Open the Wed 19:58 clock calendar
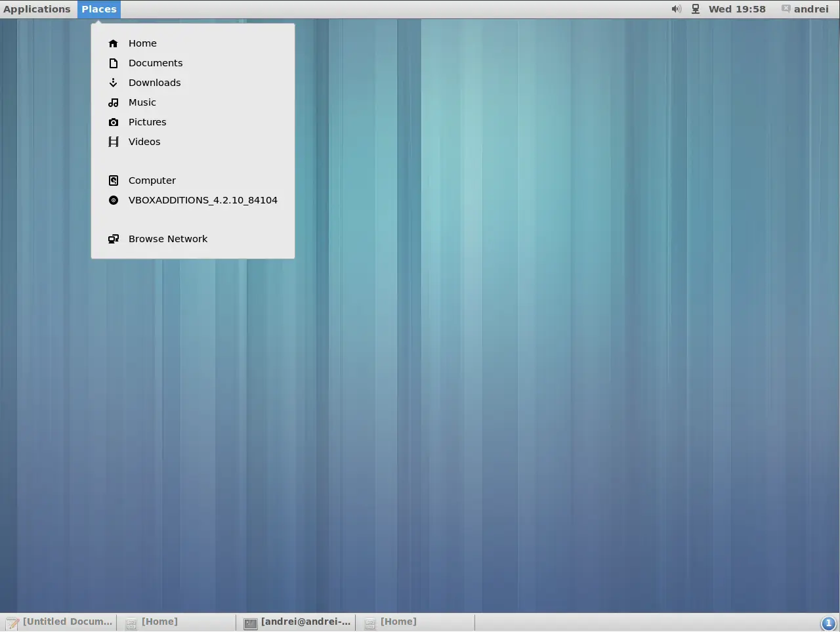Image resolution: width=840 pixels, height=632 pixels. (737, 9)
